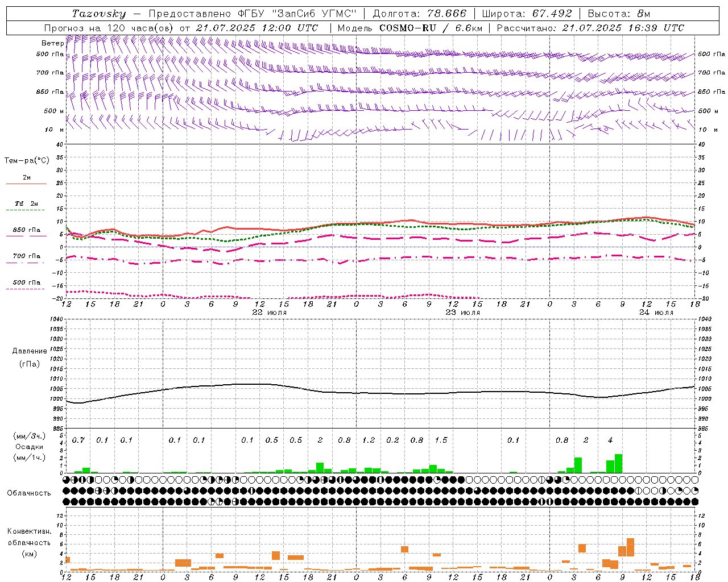Click the 1.2 three-hour precipitation value
728x582 pixels.
[x=369, y=440]
